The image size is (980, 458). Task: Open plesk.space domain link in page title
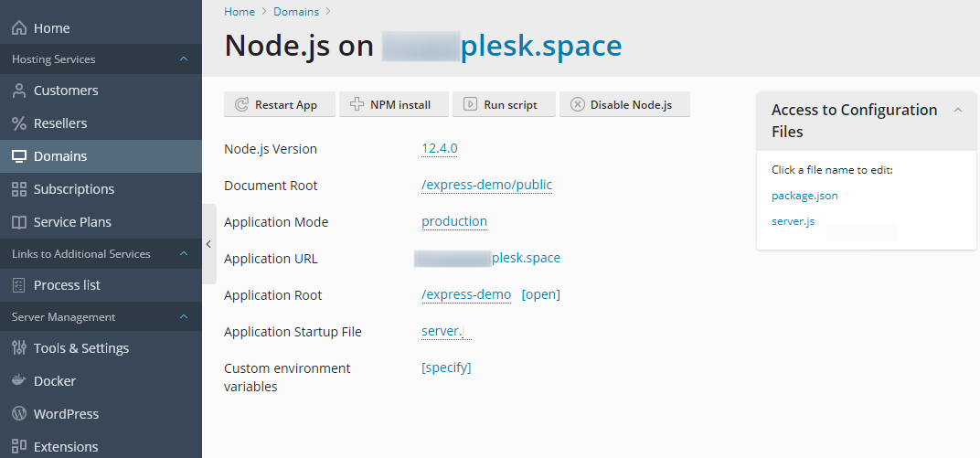coord(541,46)
